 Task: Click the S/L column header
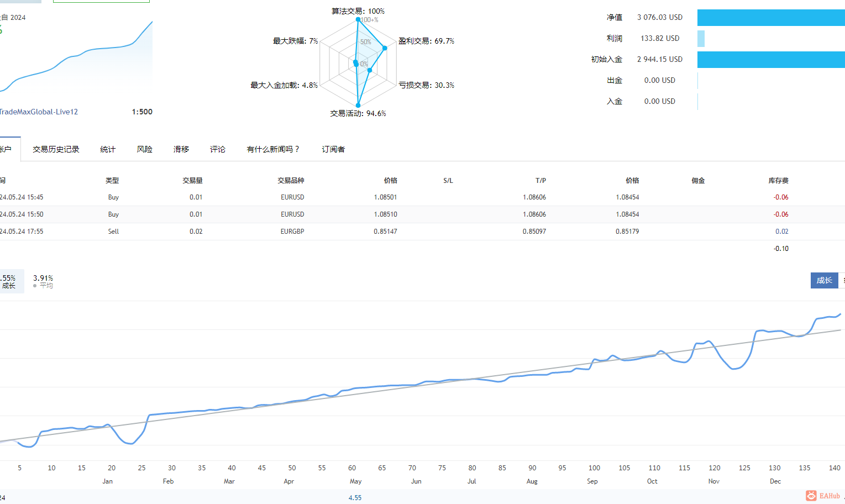(x=448, y=181)
